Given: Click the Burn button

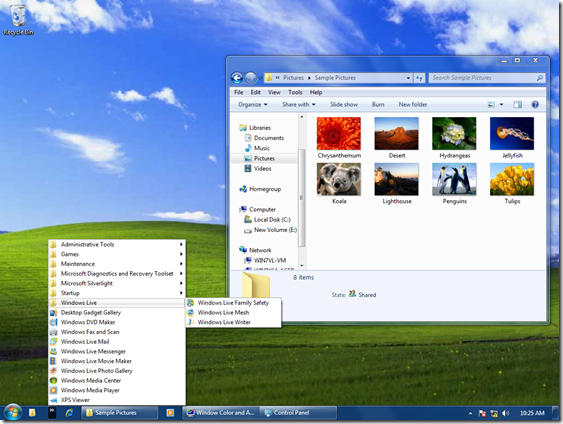Looking at the screenshot, I should (x=378, y=104).
